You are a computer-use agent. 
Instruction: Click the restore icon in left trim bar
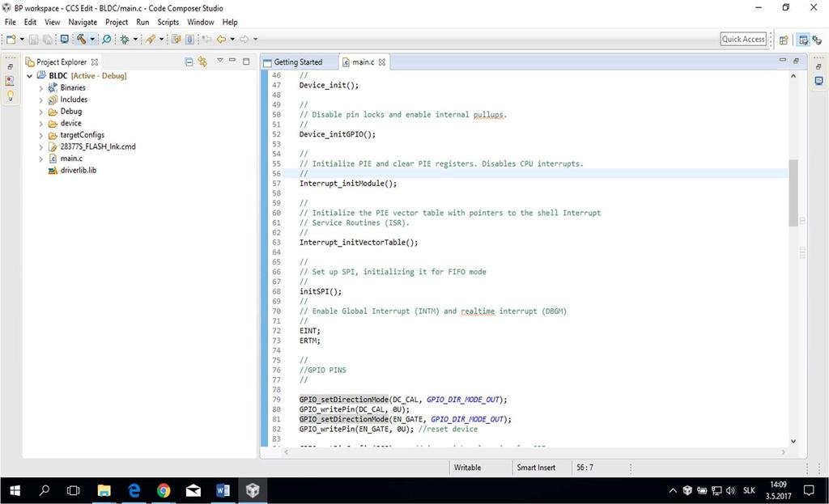click(10, 66)
